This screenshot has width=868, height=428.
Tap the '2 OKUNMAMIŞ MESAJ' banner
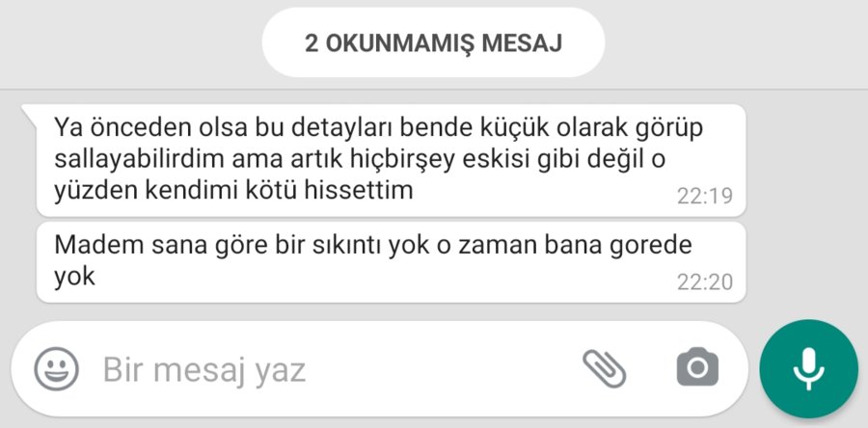tap(433, 42)
